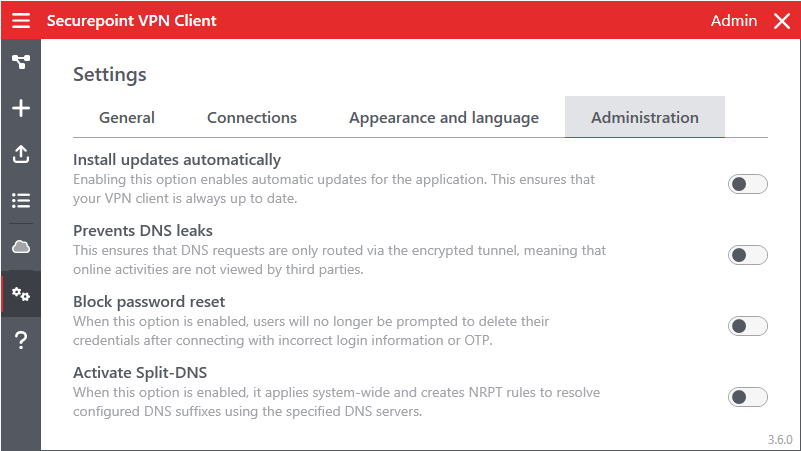Viewport: 801px width, 451px height.
Task: Select the Administration tab
Action: tap(645, 117)
